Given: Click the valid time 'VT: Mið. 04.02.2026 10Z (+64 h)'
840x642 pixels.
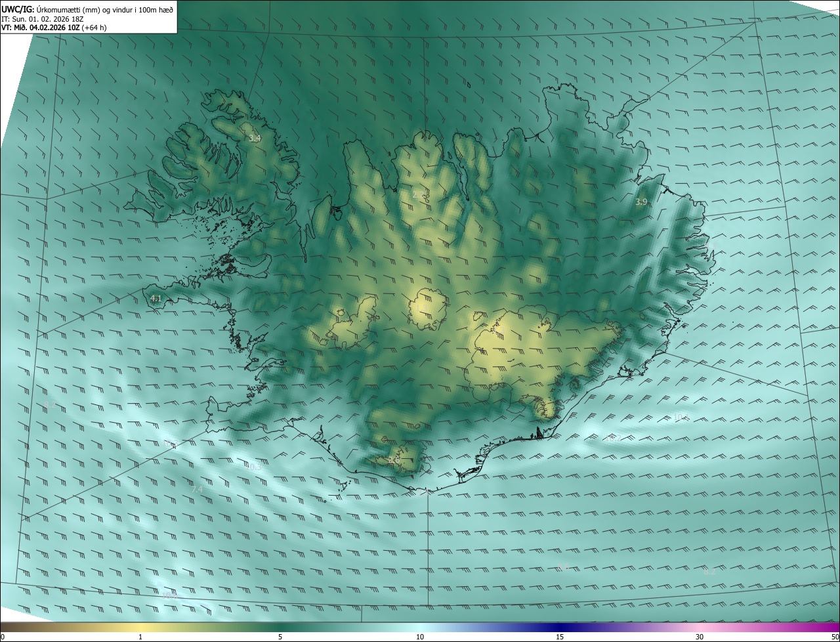Looking at the screenshot, I should pos(54,28).
